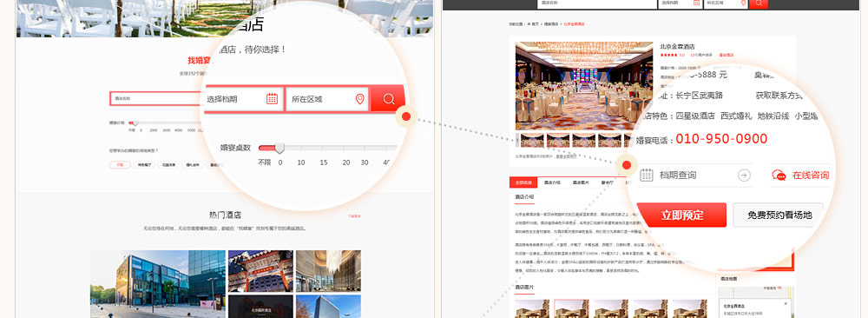Click the 婚宴桌数 slider handle
The height and width of the screenshot is (318, 868).
click(279, 148)
